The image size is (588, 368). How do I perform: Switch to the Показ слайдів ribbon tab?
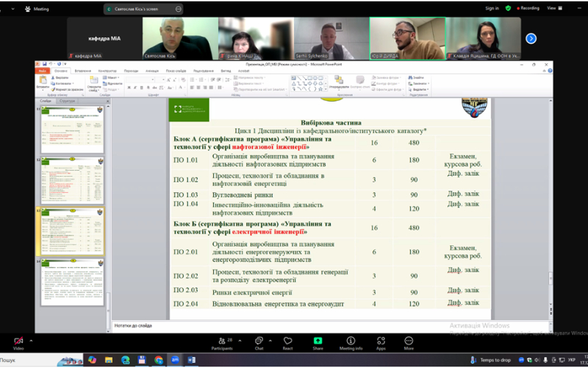point(176,71)
